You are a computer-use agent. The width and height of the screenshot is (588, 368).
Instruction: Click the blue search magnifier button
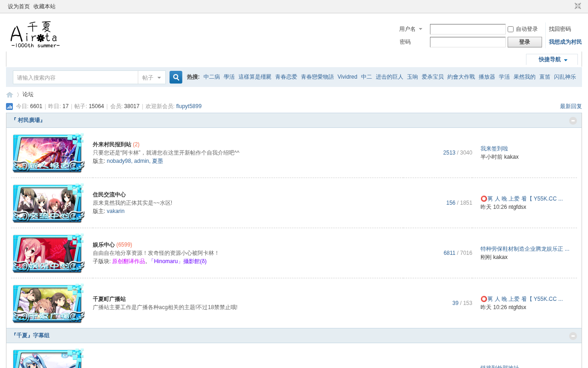[x=176, y=77]
